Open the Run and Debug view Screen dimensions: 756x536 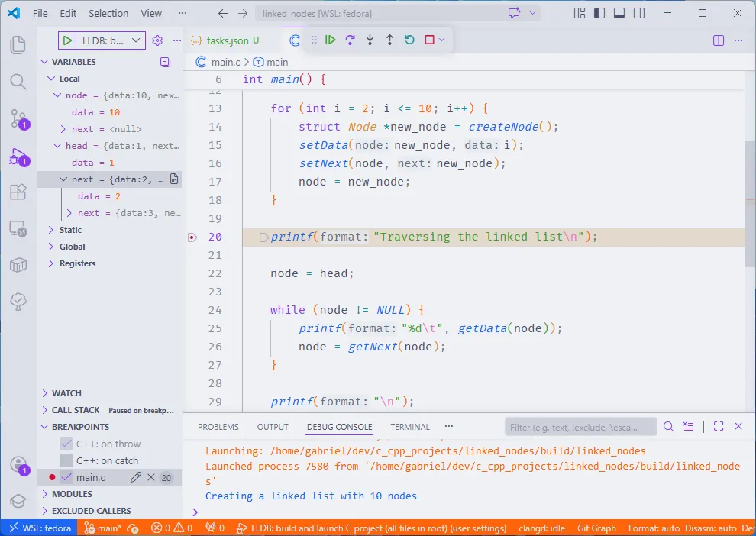click(19, 157)
